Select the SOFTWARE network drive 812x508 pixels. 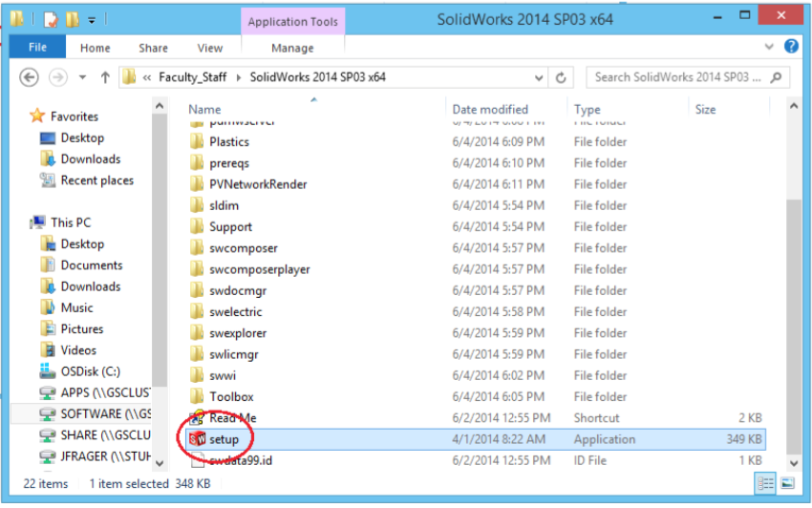tap(106, 413)
